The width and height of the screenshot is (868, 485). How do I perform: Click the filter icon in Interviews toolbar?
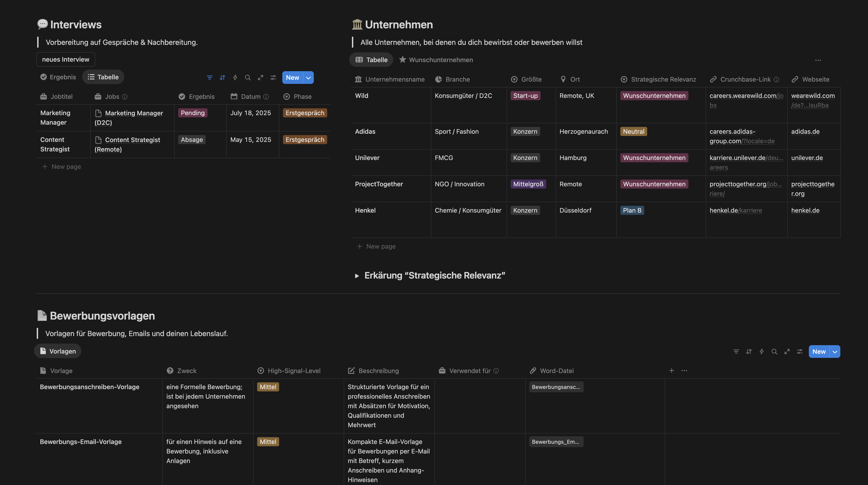[x=210, y=78]
